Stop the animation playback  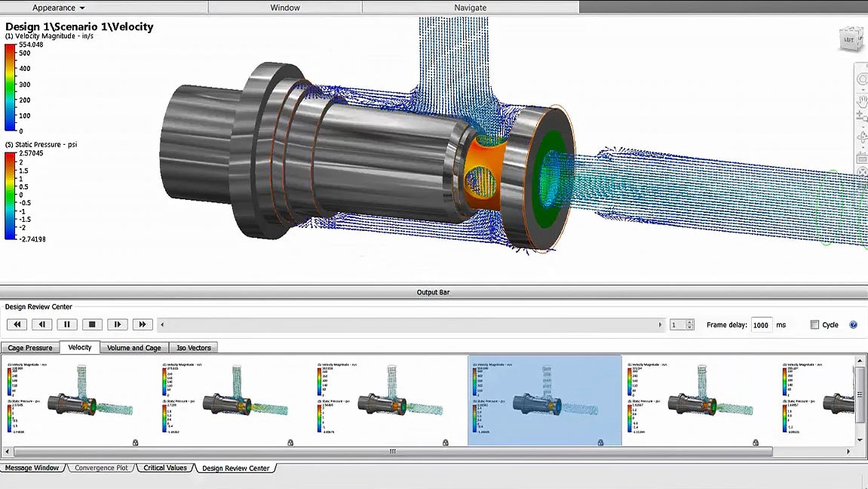click(92, 324)
